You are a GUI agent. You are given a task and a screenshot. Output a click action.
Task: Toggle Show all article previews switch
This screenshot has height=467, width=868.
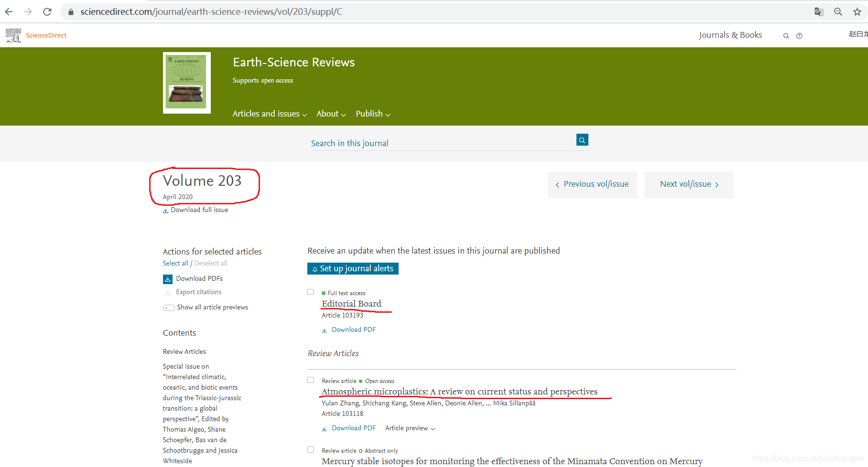(x=169, y=308)
